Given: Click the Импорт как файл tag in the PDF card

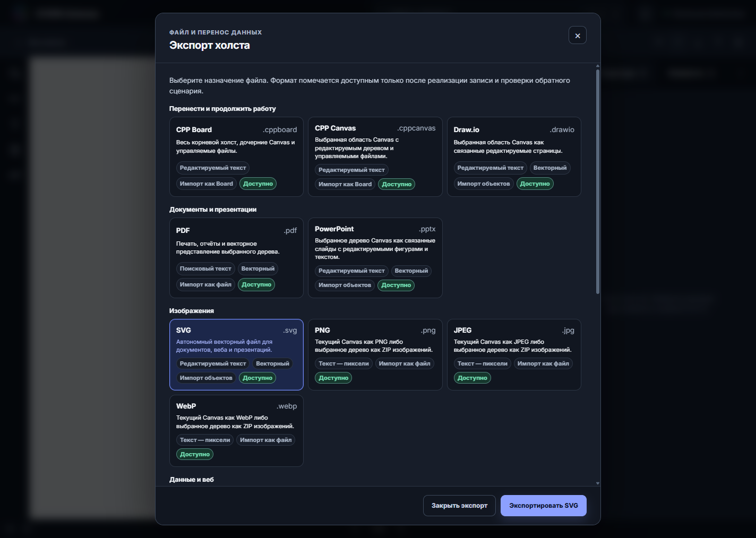Looking at the screenshot, I should pyautogui.click(x=205, y=284).
